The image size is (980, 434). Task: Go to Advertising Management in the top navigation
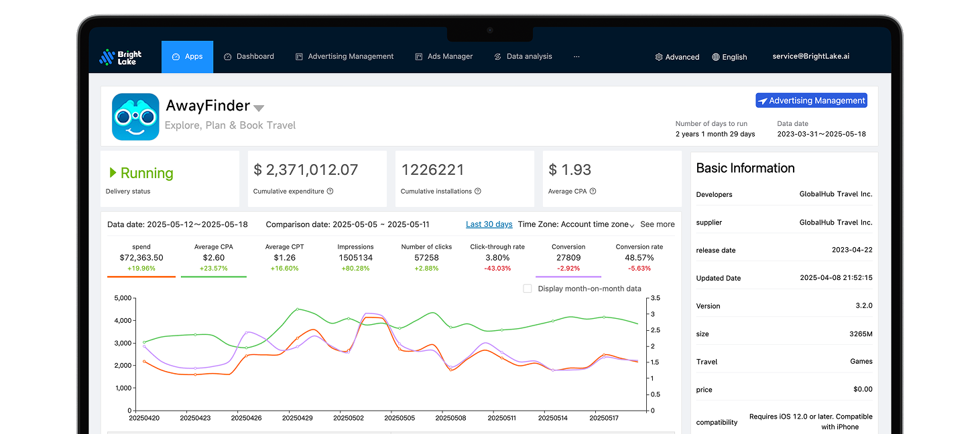click(x=345, y=57)
